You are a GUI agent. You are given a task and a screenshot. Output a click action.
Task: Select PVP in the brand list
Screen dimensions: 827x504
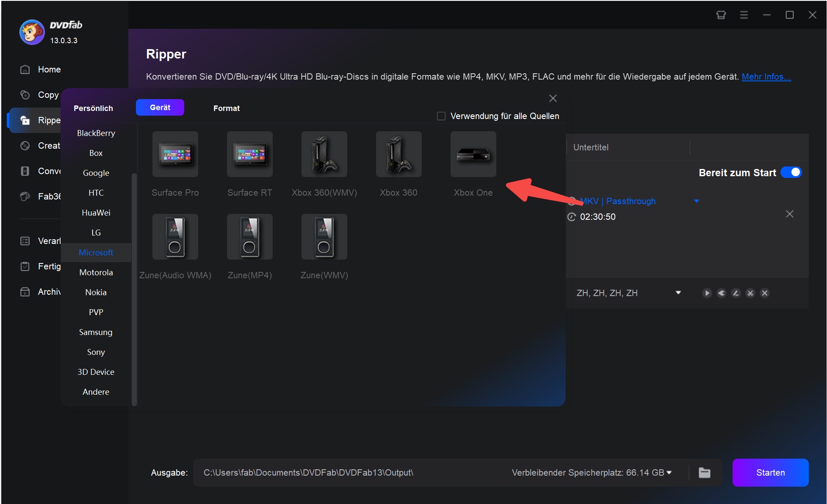[96, 312]
